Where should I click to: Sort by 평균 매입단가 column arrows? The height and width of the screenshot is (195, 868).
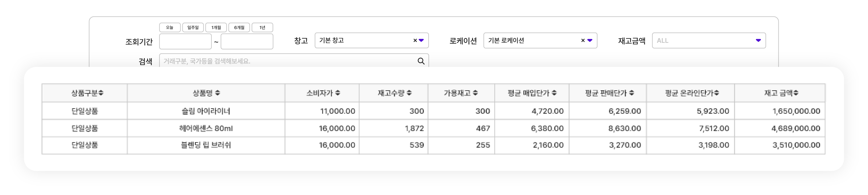coord(554,93)
